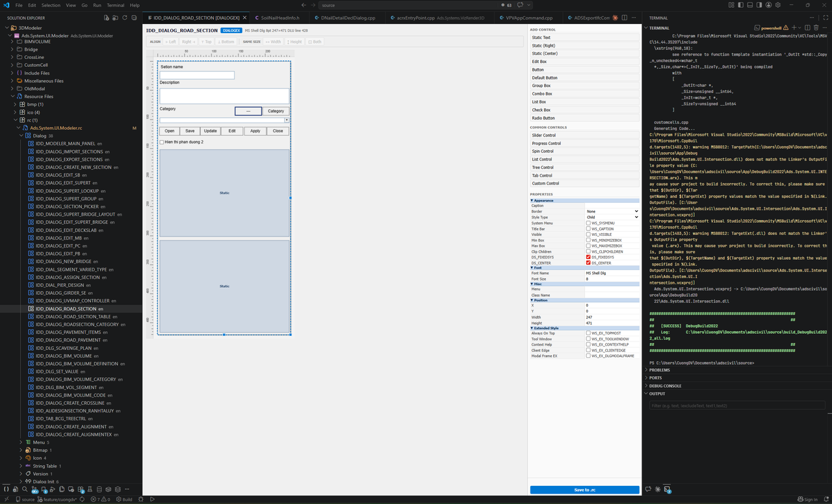Click Update button in dialog preview
The image size is (832, 504).
pyautogui.click(x=210, y=131)
